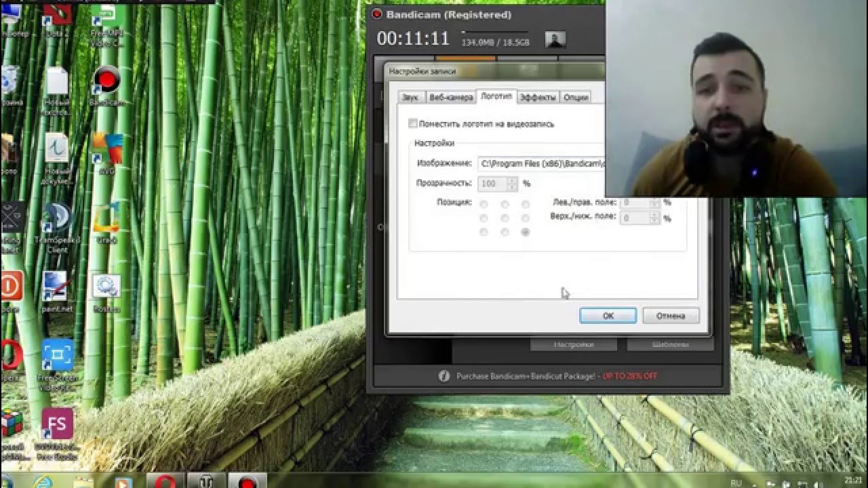
Task: Click the Верх./ниж. поле value field
Action: (635, 218)
